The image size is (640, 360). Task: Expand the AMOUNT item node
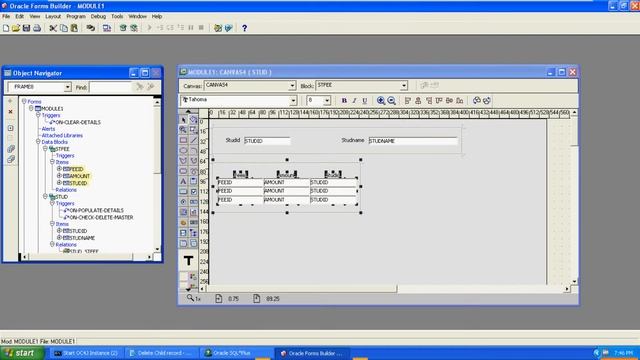coord(59,176)
